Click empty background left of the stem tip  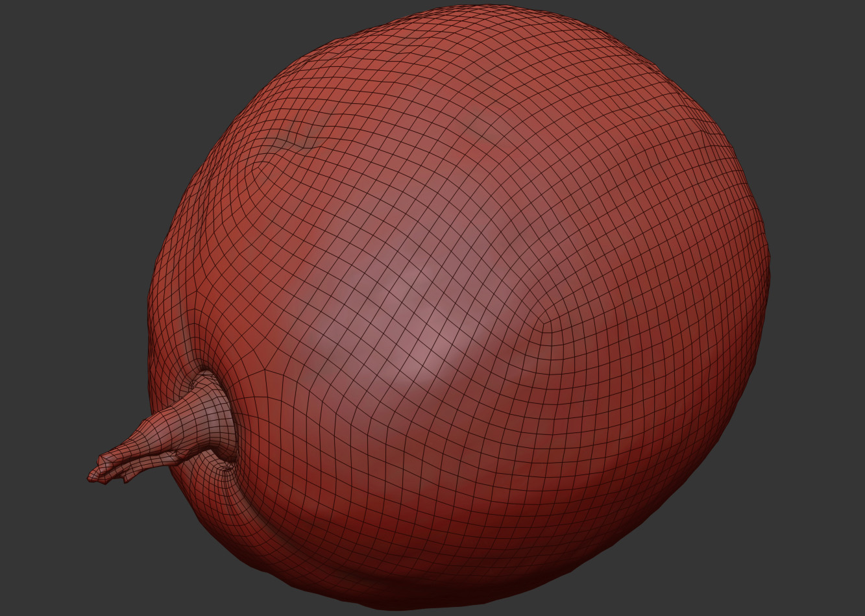pyautogui.click(x=45, y=477)
